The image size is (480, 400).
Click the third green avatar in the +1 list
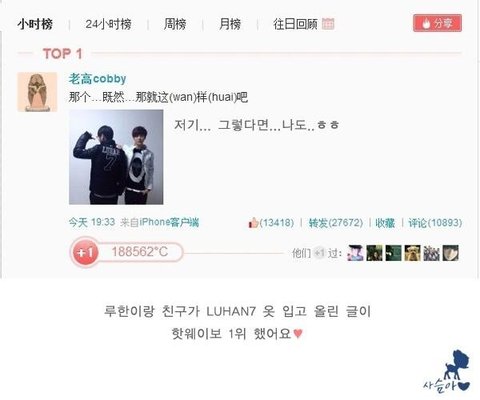394,253
